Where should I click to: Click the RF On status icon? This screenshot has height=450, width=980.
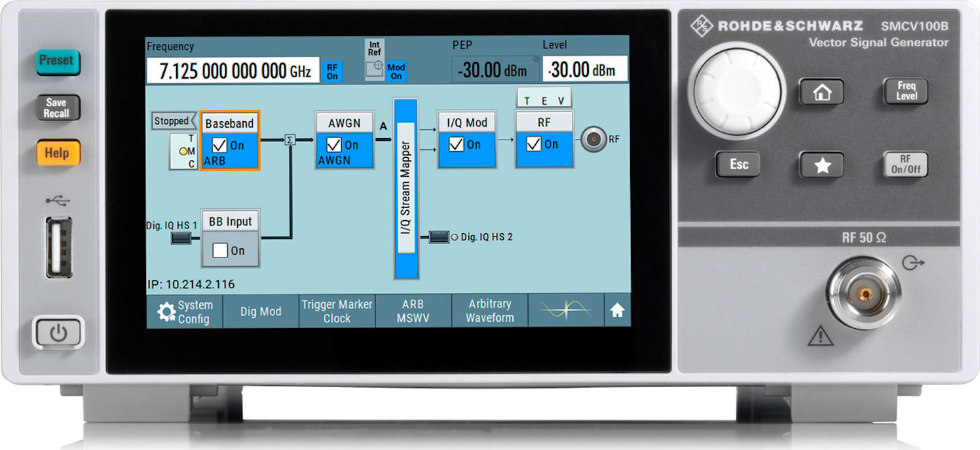(x=331, y=69)
